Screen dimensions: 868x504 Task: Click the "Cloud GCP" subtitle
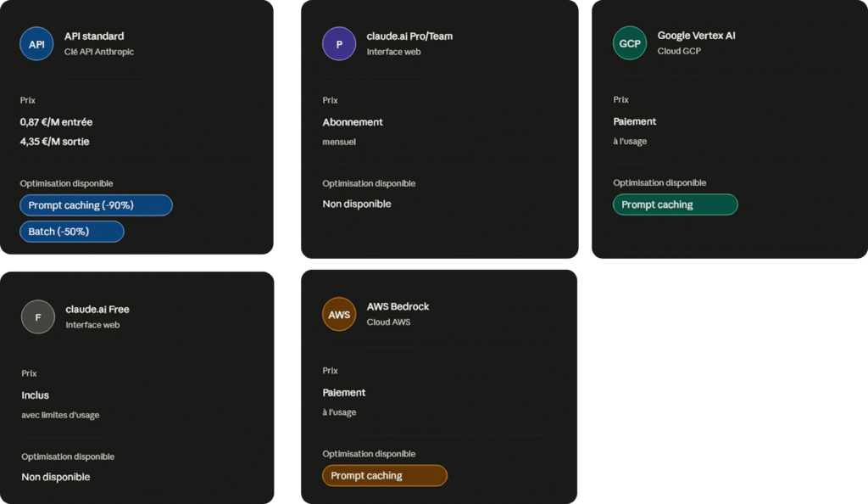pos(679,51)
